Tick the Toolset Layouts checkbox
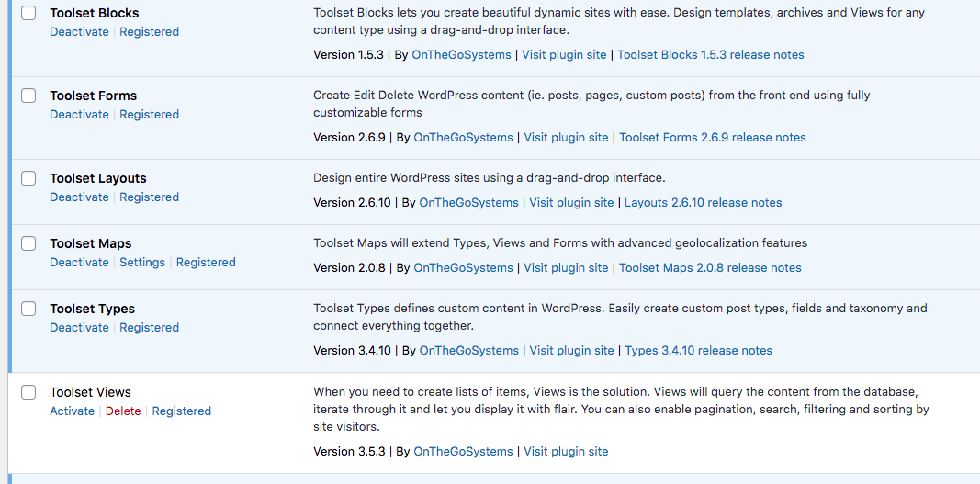The height and width of the screenshot is (484, 980). click(x=28, y=178)
